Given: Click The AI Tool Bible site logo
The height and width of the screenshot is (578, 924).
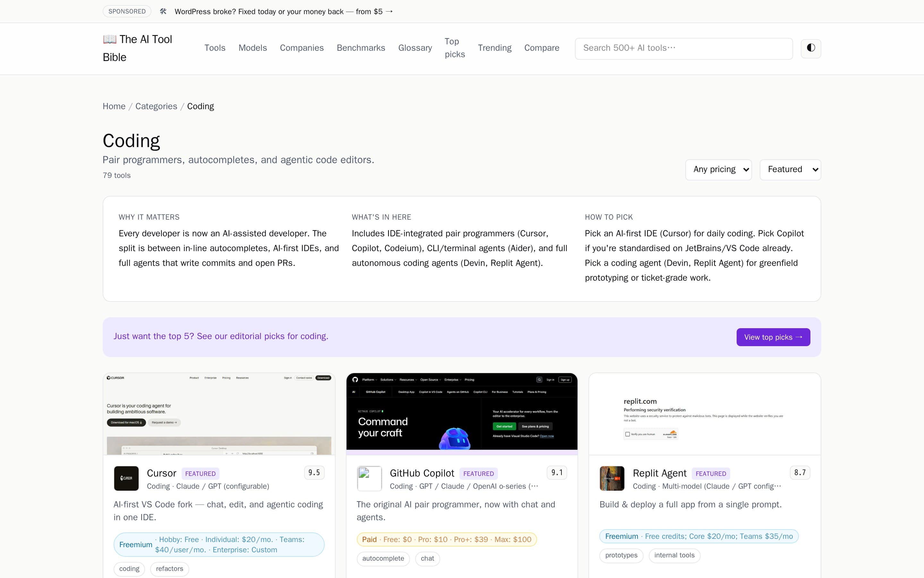Looking at the screenshot, I should pos(137,48).
